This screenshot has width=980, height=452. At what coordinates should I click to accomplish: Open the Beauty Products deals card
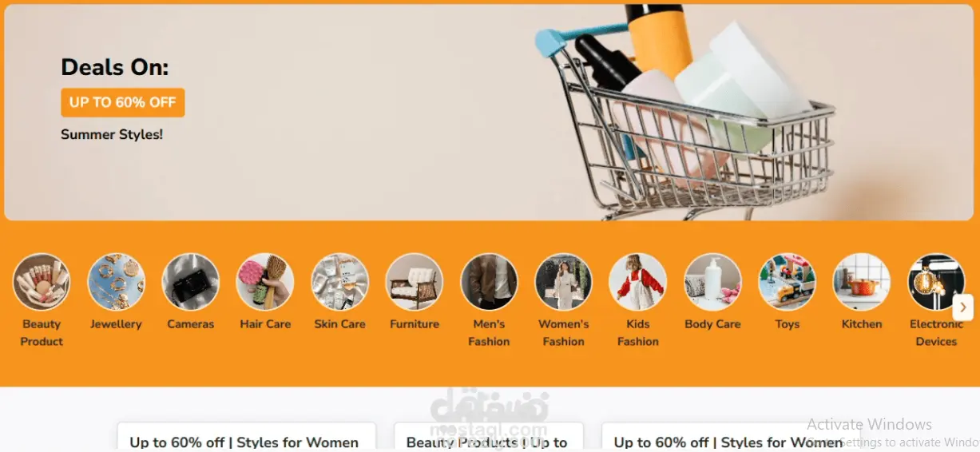point(489,438)
